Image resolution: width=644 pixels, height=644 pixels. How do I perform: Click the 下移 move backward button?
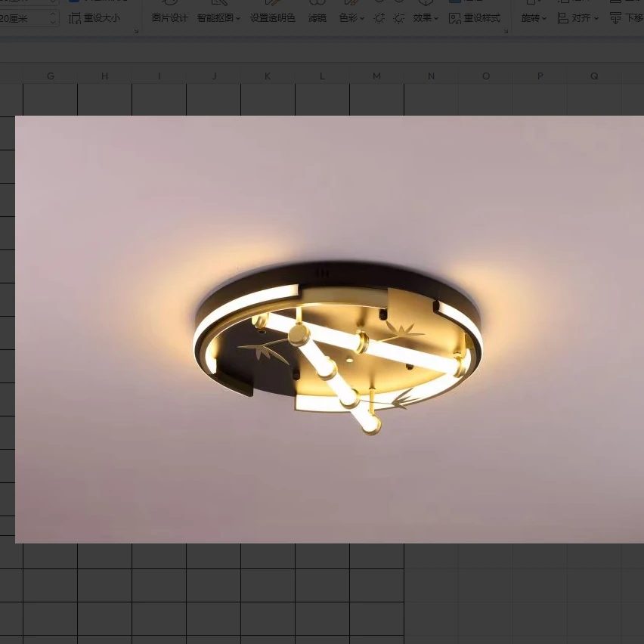(x=626, y=18)
